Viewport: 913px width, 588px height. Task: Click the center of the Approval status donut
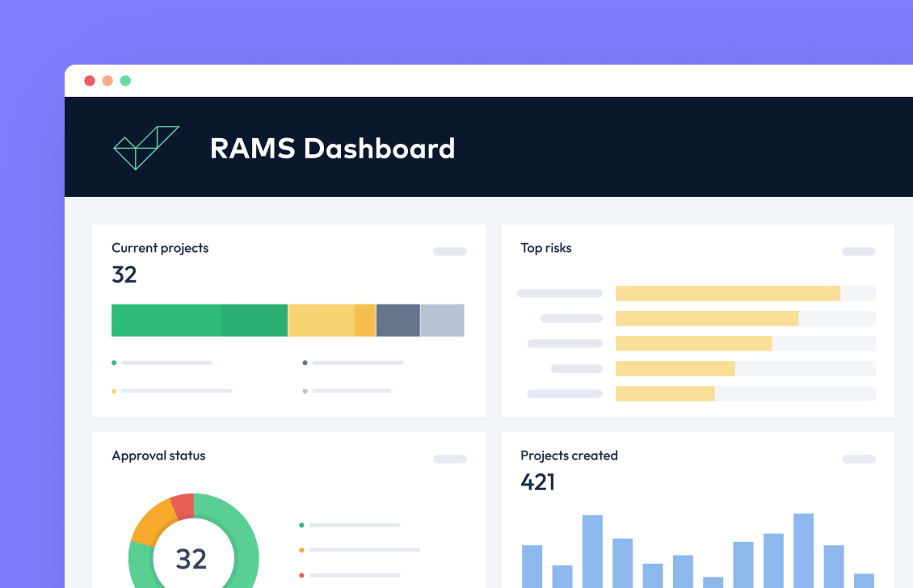tap(192, 560)
